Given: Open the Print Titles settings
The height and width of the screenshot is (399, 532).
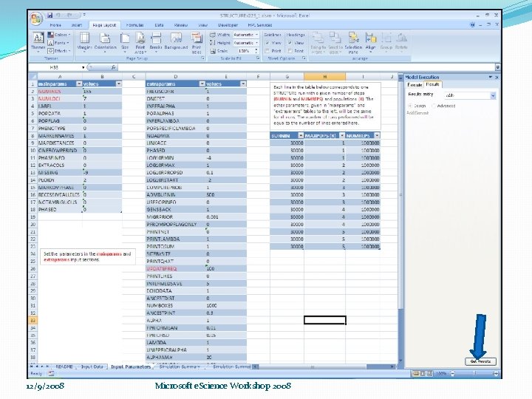Looking at the screenshot, I should tap(197, 43).
